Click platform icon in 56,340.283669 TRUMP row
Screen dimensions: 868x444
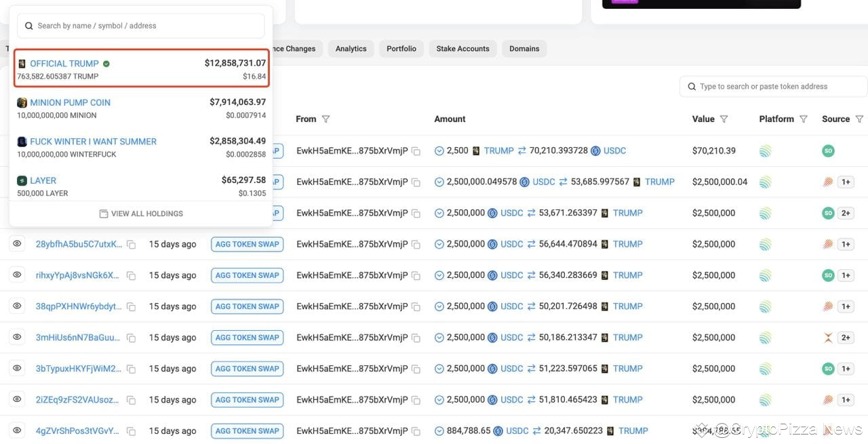pos(765,276)
